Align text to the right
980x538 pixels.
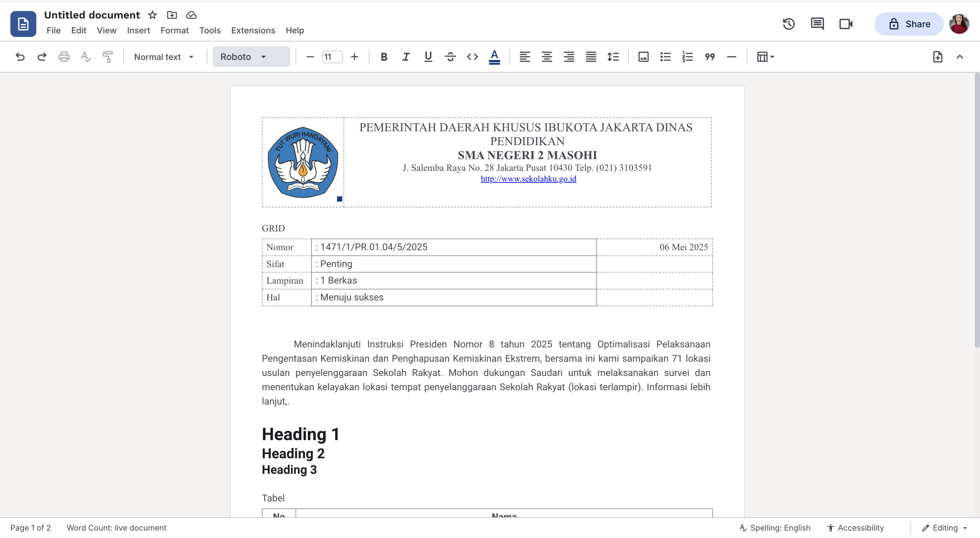pyautogui.click(x=569, y=57)
